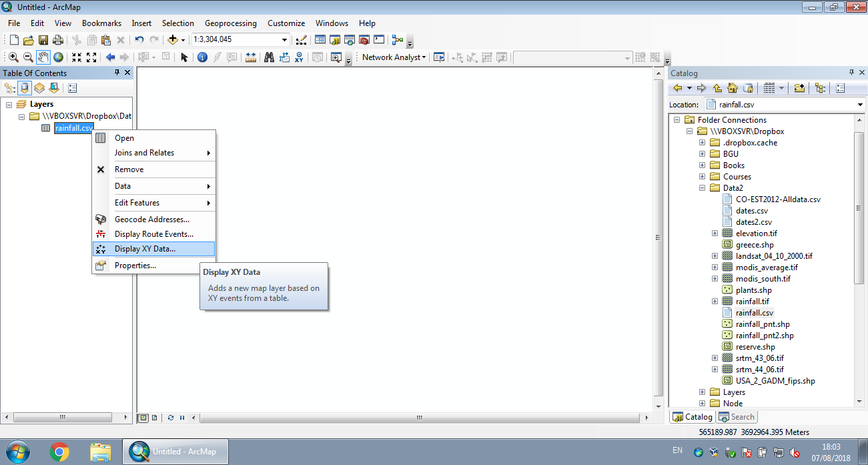Image resolution: width=868 pixels, height=465 pixels.
Task: Choose Display XY Data from context menu
Action: pos(145,248)
